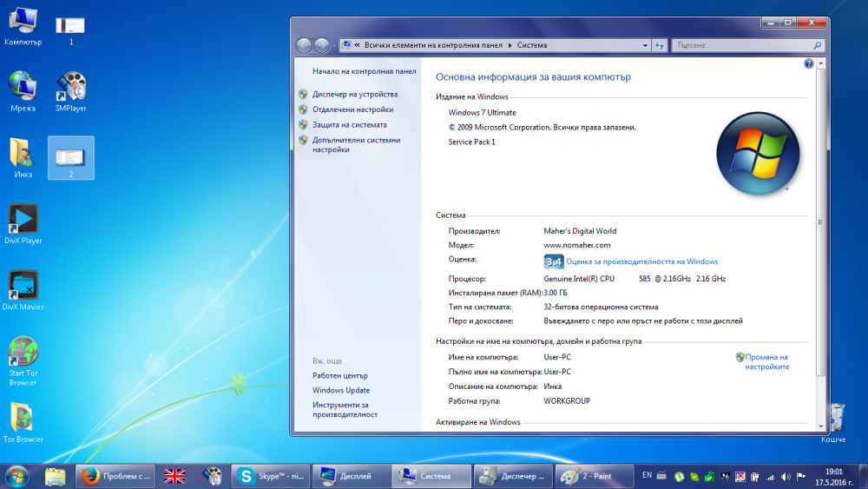The width and height of the screenshot is (868, 489).
Task: Click the Forward navigation arrow button
Action: 322,45
